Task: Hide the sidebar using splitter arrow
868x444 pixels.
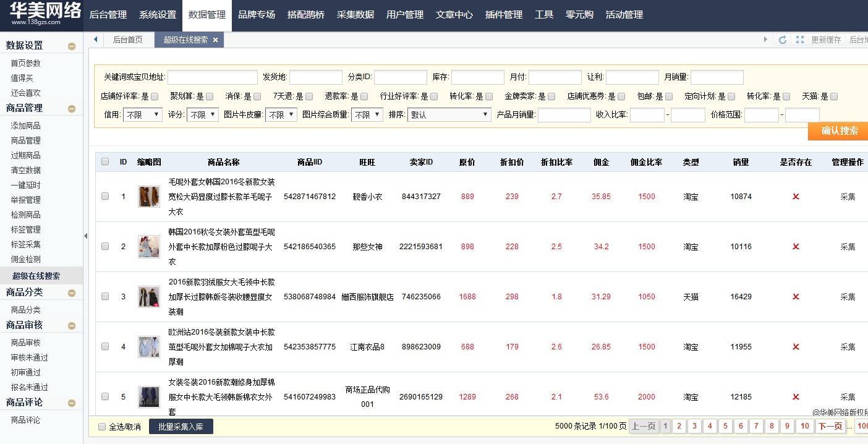Action: point(86,236)
